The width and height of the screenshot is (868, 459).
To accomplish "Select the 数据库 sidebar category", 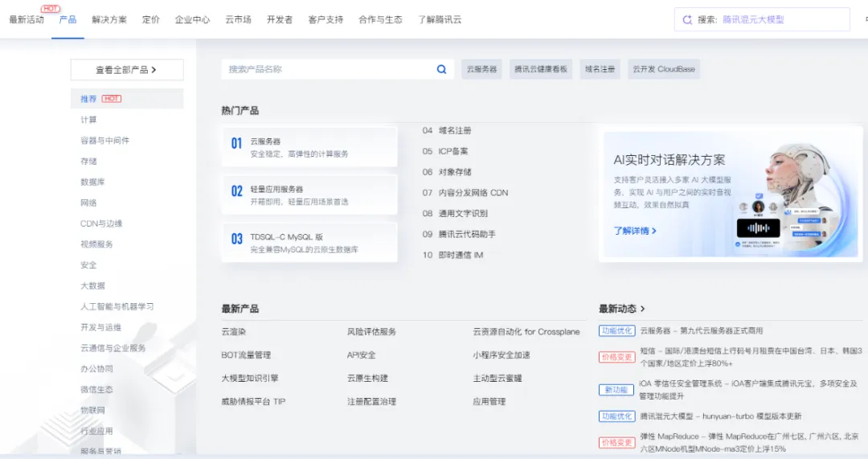I will [x=92, y=182].
